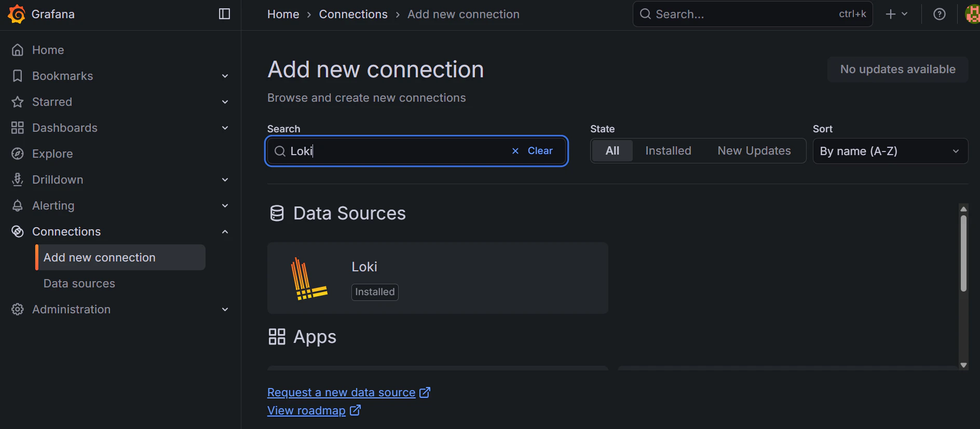This screenshot has width=980, height=429.
Task: Open the Sort by name dropdown
Action: (890, 151)
